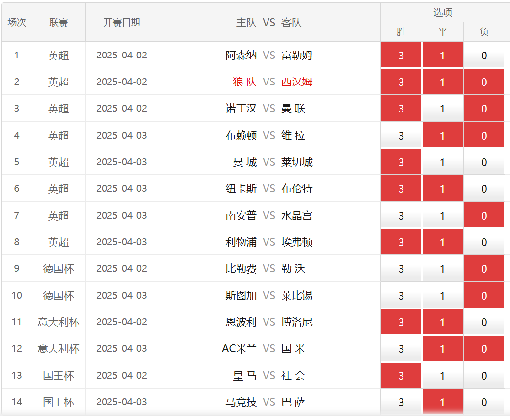Viewport: 510px width, 420px height.
Task: Deselect the win option 3 for 皇马 VS 社会
Action: click(401, 376)
